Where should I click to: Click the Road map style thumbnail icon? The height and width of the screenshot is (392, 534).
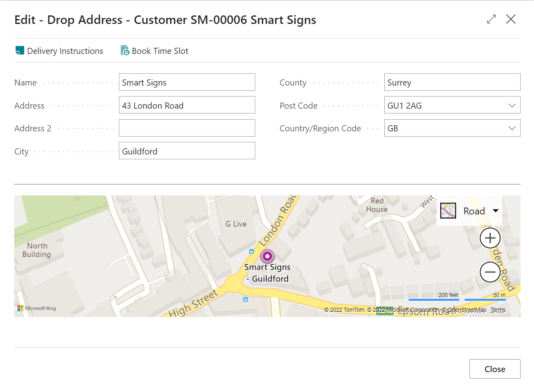click(448, 211)
